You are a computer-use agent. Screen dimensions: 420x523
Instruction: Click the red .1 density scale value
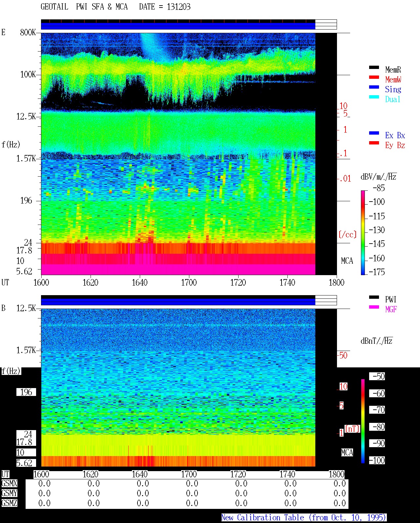click(343, 153)
